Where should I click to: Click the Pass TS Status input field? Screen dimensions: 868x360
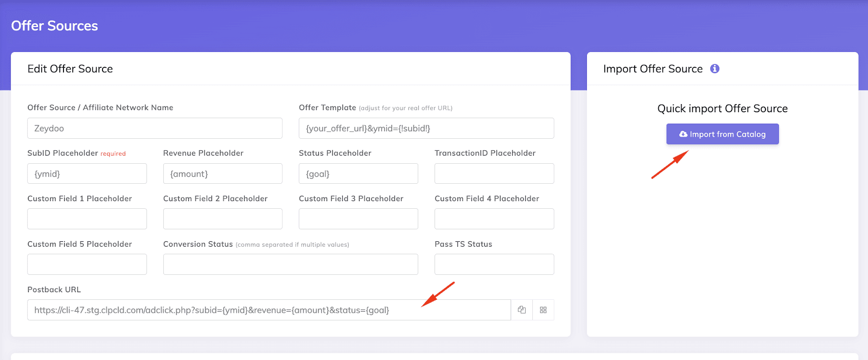(x=494, y=265)
